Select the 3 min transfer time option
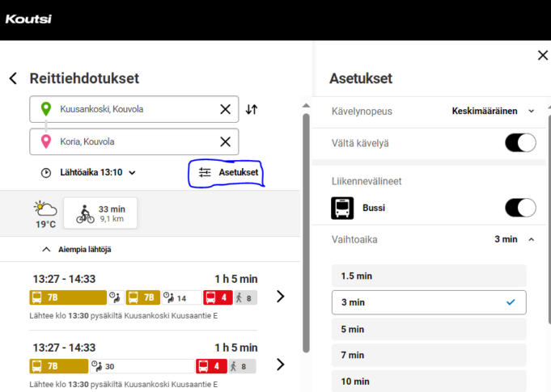 429,302
